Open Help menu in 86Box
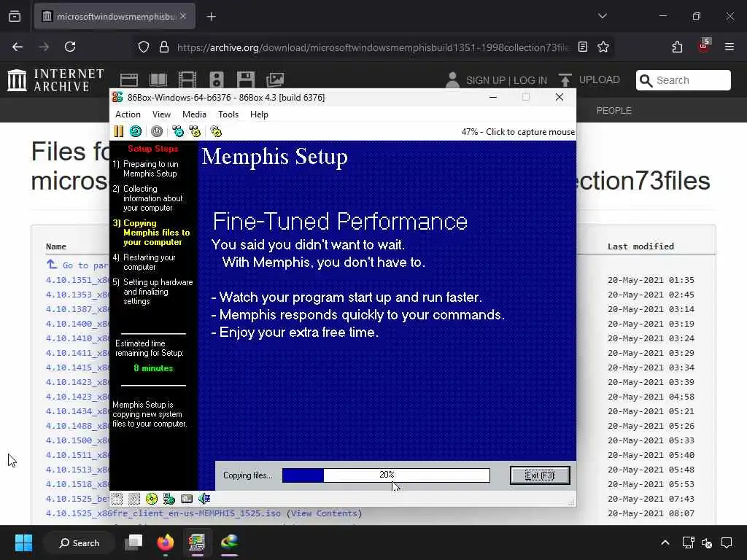 259,114
